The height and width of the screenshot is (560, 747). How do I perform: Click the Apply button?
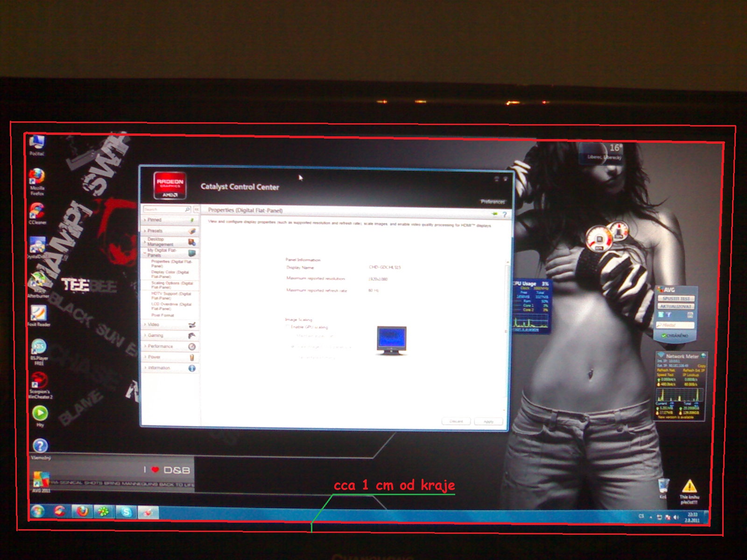pos(489,421)
